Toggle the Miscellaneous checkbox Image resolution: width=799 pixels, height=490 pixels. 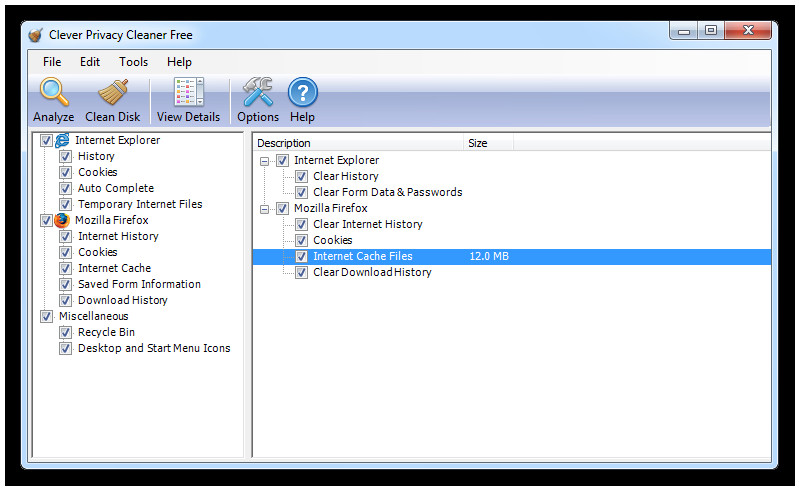coord(46,316)
